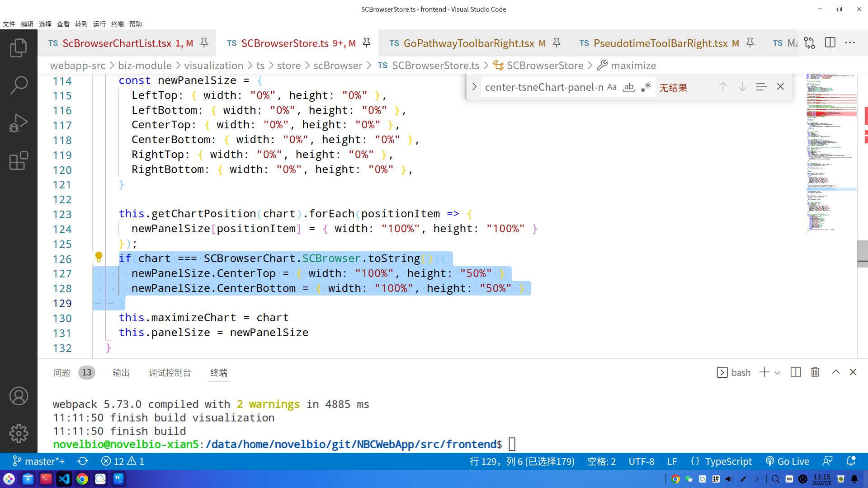Open the Explorer sidebar icon
This screenshot has width=868, height=488.
tap(19, 48)
